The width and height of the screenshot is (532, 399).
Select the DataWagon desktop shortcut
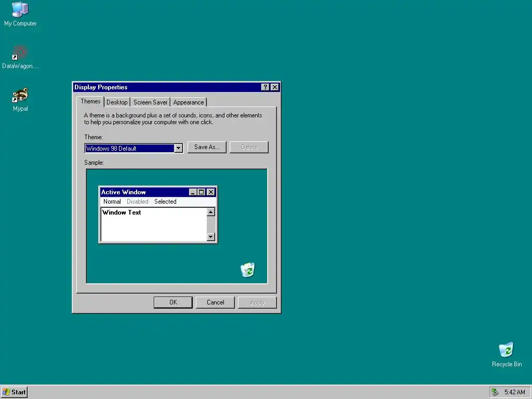pyautogui.click(x=20, y=57)
